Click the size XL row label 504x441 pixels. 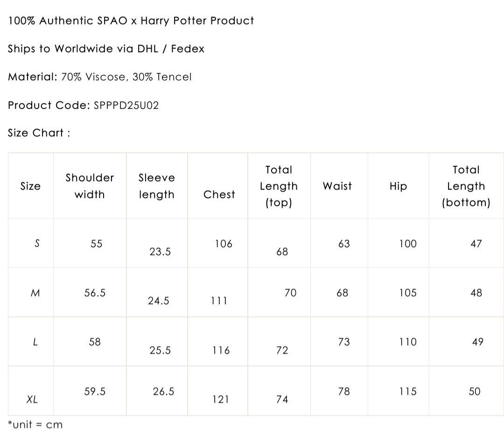click(x=32, y=399)
